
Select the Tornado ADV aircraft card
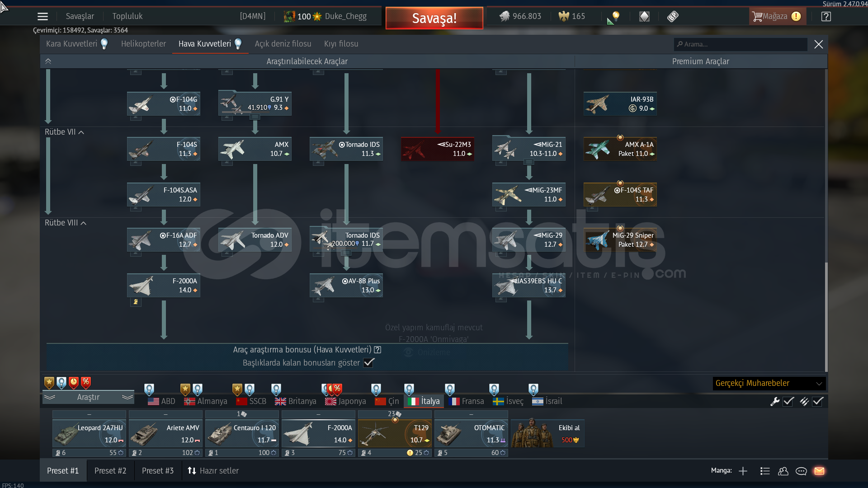tap(255, 240)
